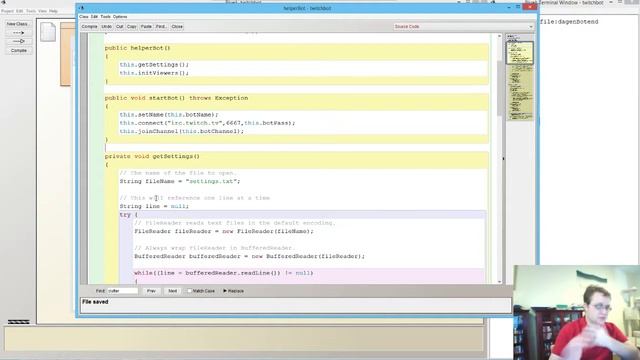
Task: Toggle the Match Case checkbox
Action: coord(189,291)
